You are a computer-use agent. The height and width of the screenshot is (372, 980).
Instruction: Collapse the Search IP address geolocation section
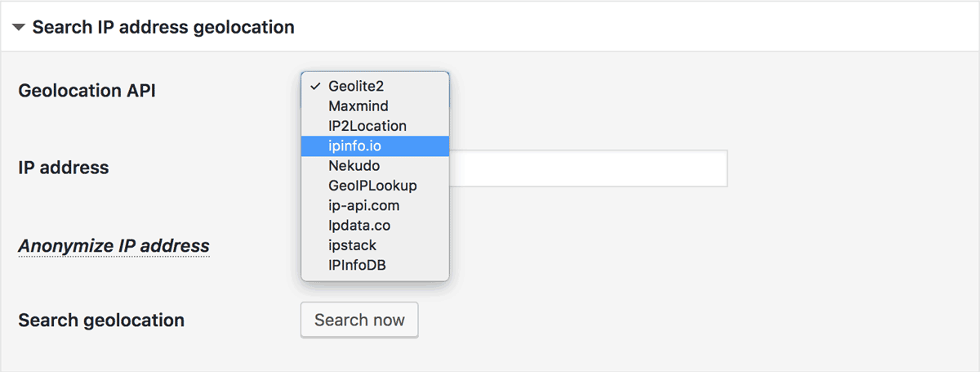(19, 27)
